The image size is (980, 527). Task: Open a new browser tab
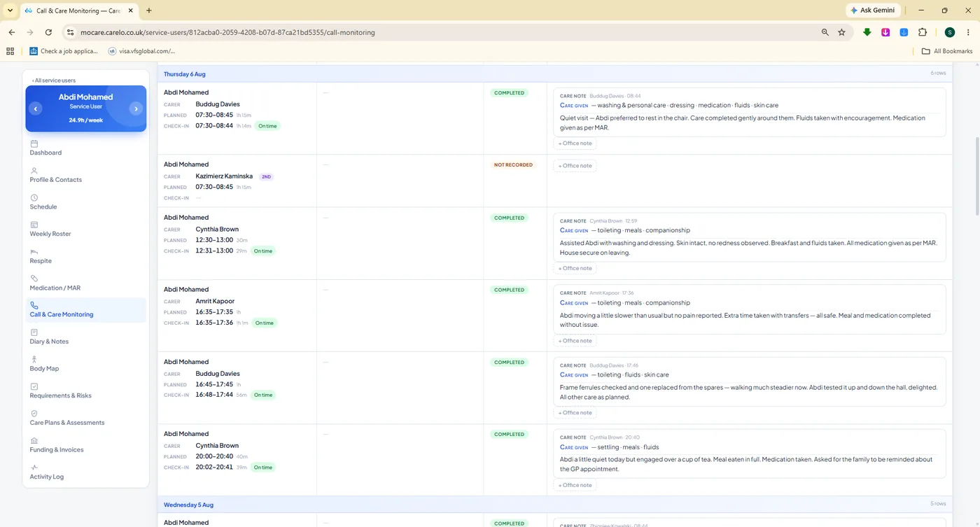tap(148, 10)
